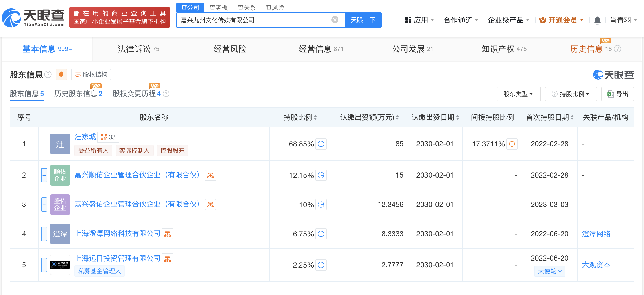644x295 pixels.
Task: View pie chart for 10% holding
Action: (x=321, y=205)
